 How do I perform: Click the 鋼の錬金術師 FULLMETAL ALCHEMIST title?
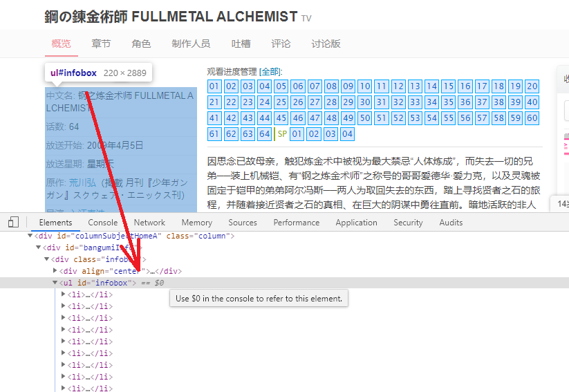[171, 17]
